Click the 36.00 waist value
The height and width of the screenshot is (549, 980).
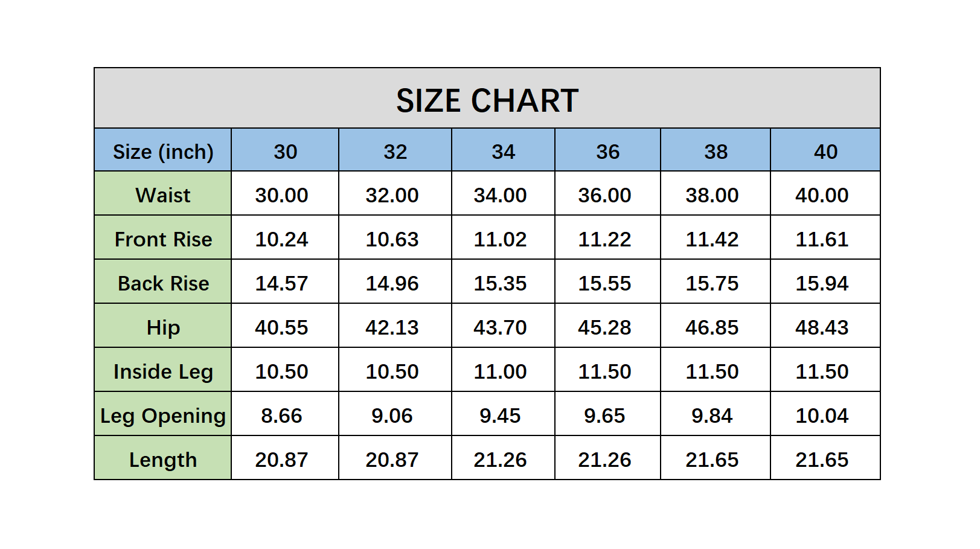(x=604, y=195)
